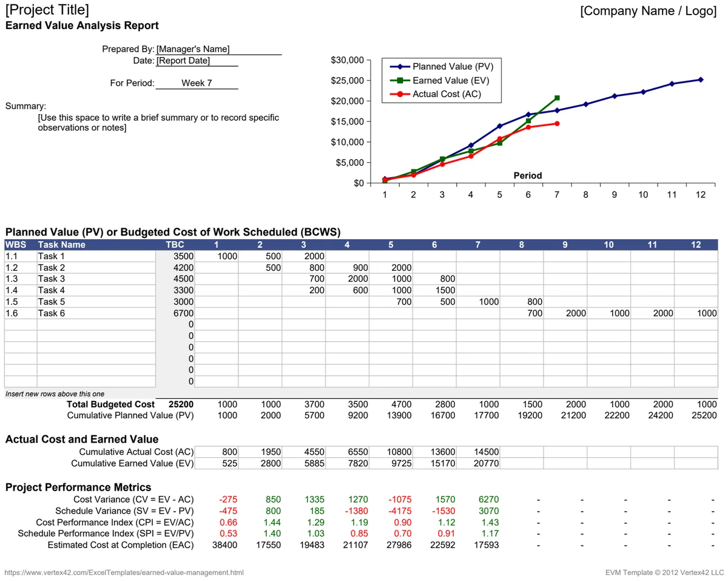The image size is (728, 581).
Task: Click the last Planned Value point at period 12
Action: coord(701,80)
